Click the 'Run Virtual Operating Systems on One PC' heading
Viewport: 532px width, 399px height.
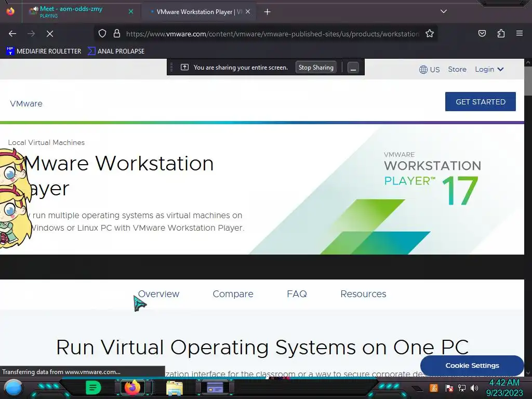tap(262, 348)
